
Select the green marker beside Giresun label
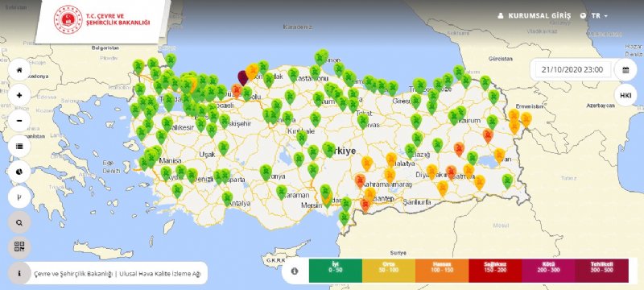415,101
